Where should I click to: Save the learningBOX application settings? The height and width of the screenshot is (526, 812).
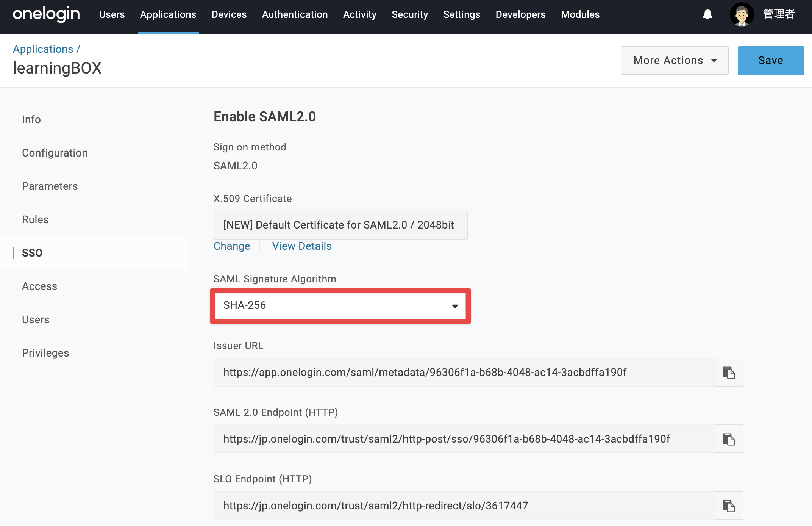click(x=771, y=61)
